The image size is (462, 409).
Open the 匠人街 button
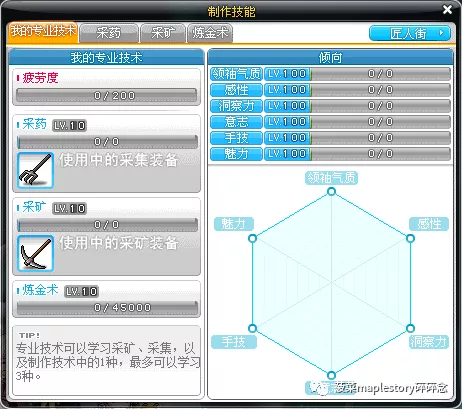410,33
